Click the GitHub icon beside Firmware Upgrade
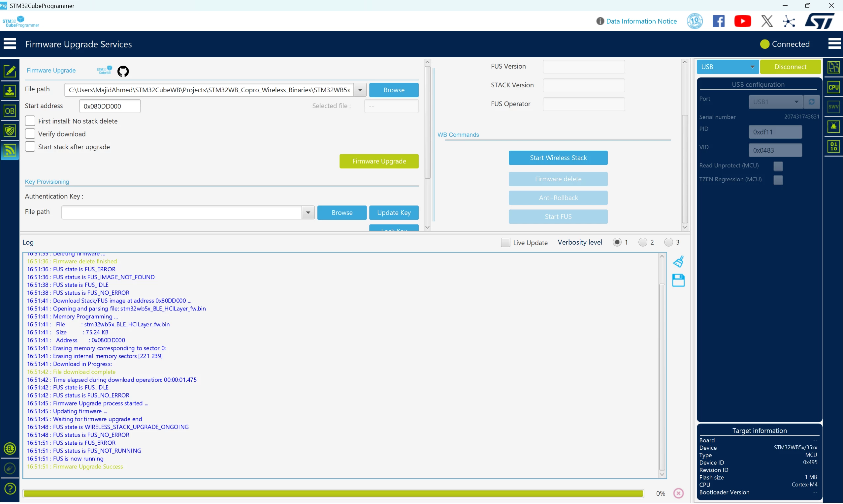843x504 pixels. (123, 71)
